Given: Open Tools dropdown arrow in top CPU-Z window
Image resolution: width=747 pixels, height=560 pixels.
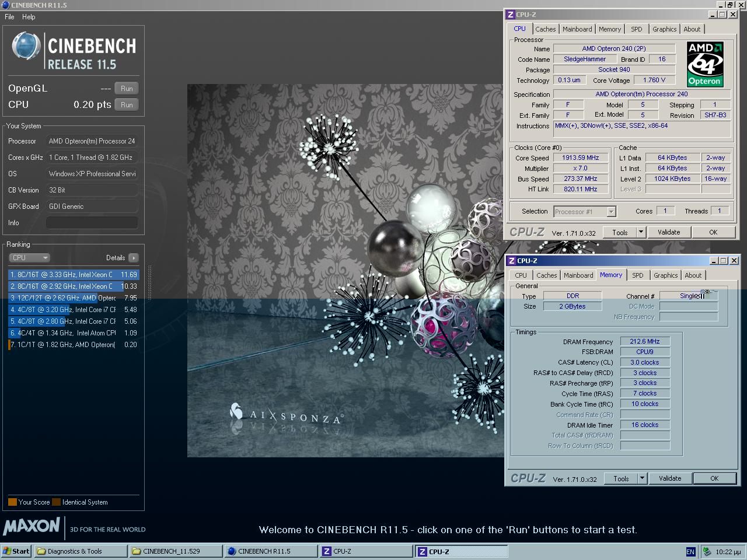Looking at the screenshot, I should (641, 232).
